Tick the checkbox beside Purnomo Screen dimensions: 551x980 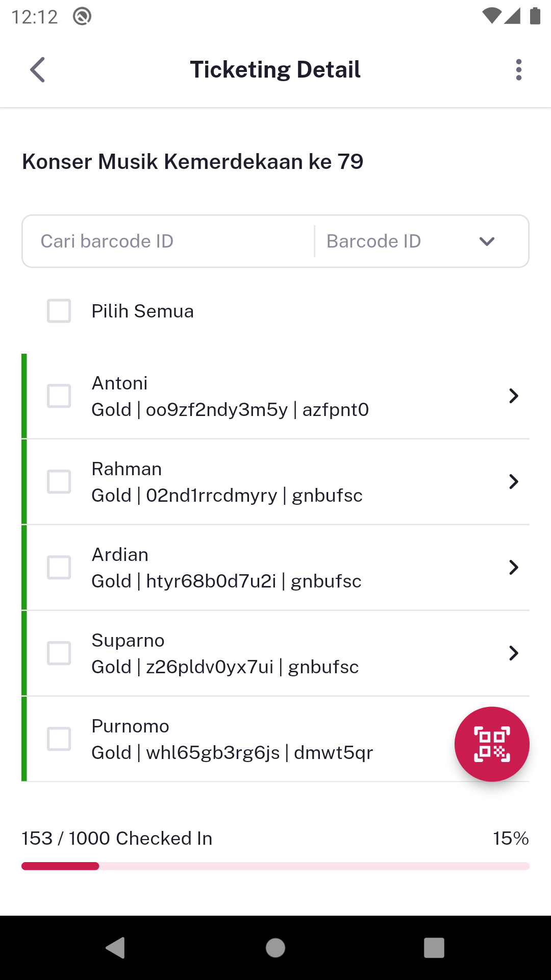[x=59, y=739]
